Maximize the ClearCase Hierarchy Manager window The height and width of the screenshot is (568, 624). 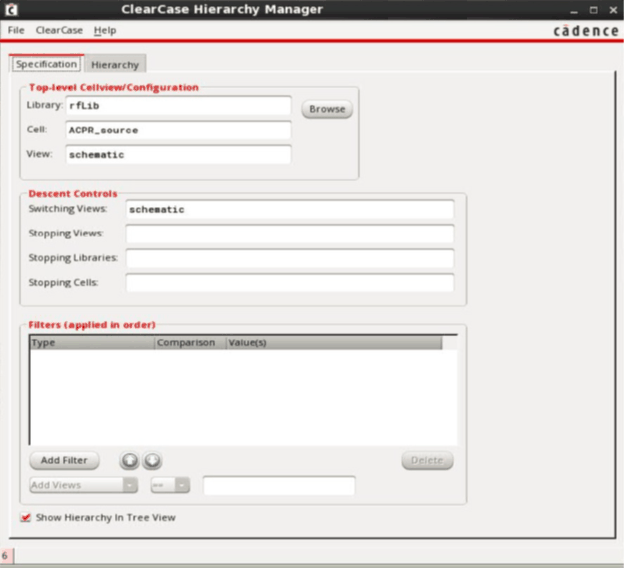point(594,10)
